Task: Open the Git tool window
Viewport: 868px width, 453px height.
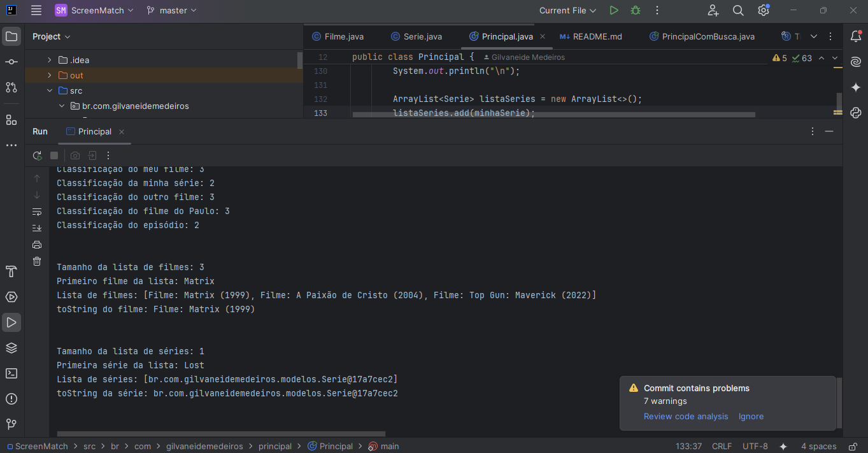Action: pyautogui.click(x=11, y=424)
